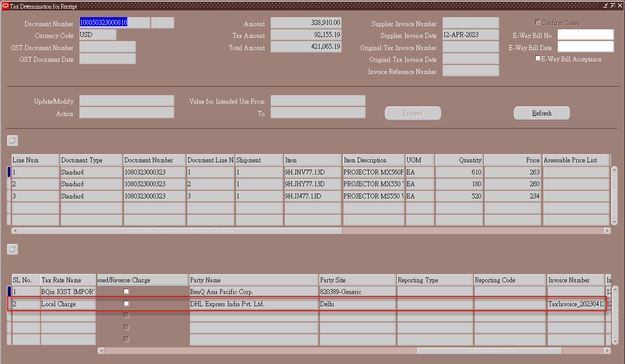Check Reverse Charge for the BenQ IGST row
The width and height of the screenshot is (625, 364).
[126, 291]
